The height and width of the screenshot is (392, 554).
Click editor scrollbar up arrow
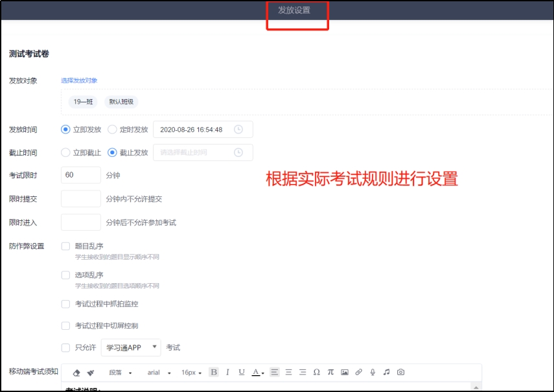click(476, 387)
